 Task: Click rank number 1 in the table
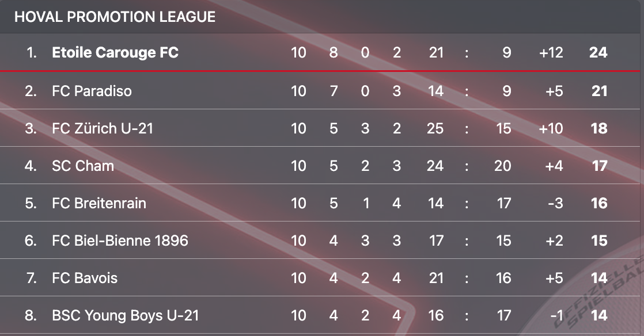[32, 53]
